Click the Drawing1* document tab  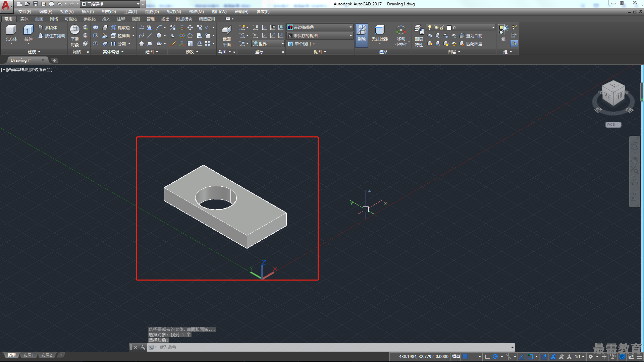click(x=27, y=60)
